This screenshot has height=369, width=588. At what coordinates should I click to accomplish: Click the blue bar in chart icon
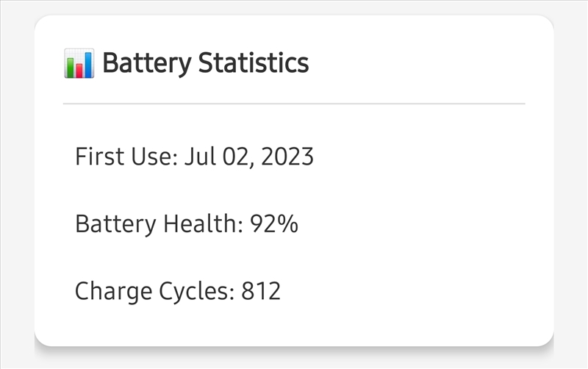click(87, 63)
